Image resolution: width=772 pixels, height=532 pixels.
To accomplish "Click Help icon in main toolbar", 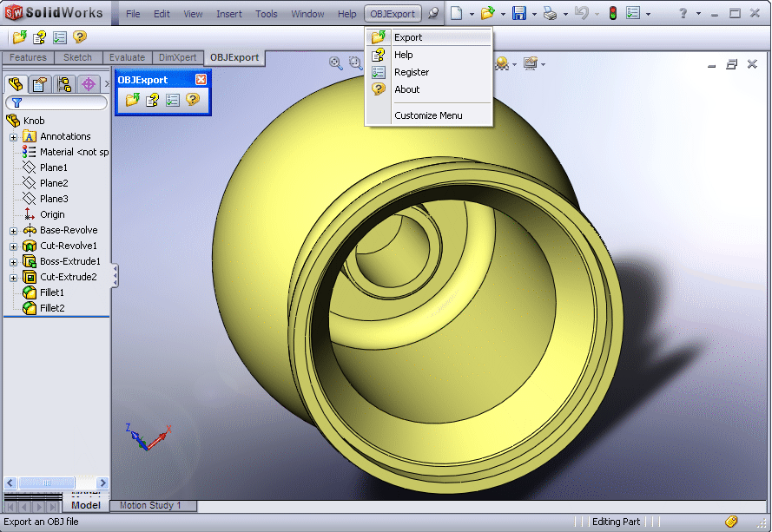I will click(x=39, y=37).
